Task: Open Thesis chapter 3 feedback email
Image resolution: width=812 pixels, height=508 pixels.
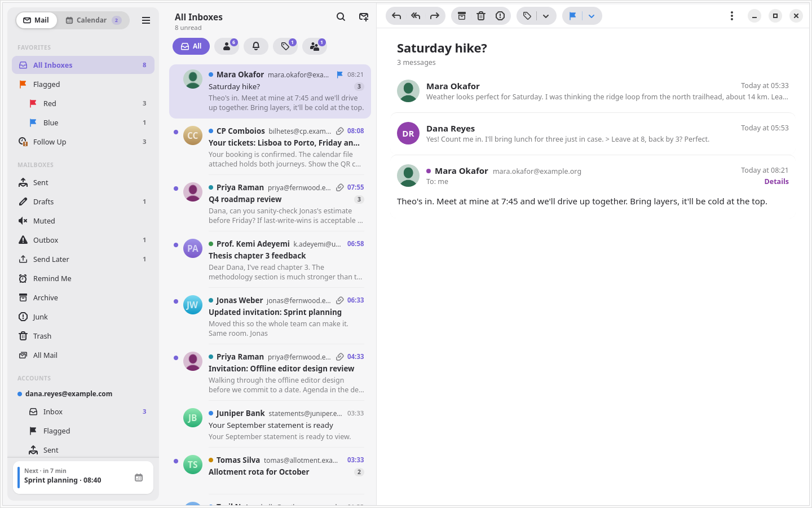Action: pyautogui.click(x=270, y=260)
